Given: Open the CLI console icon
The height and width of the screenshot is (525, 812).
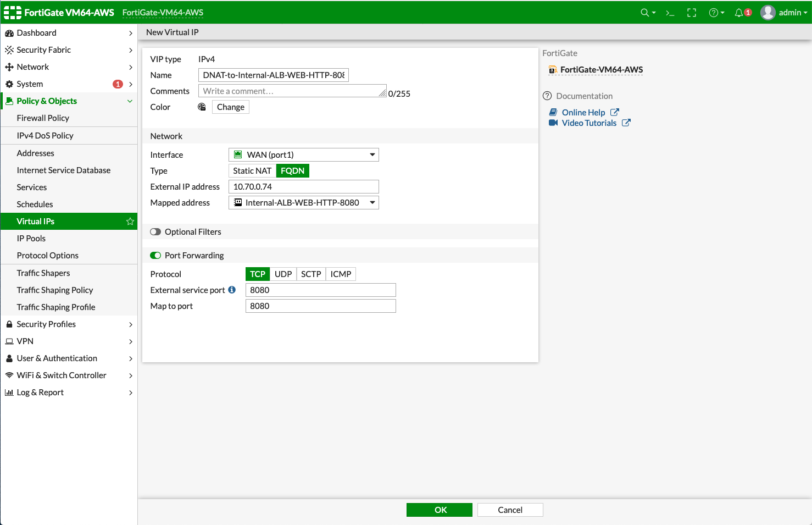Looking at the screenshot, I should pyautogui.click(x=670, y=13).
